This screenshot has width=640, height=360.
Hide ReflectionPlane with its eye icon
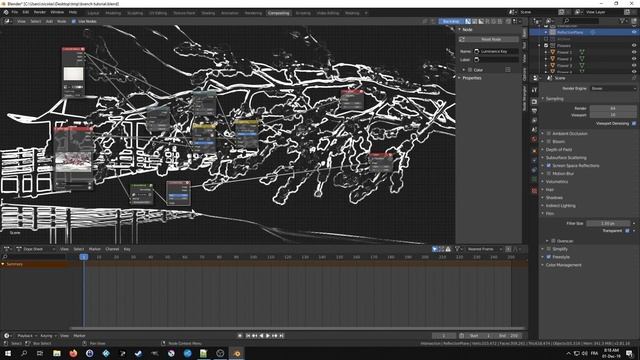point(634,32)
